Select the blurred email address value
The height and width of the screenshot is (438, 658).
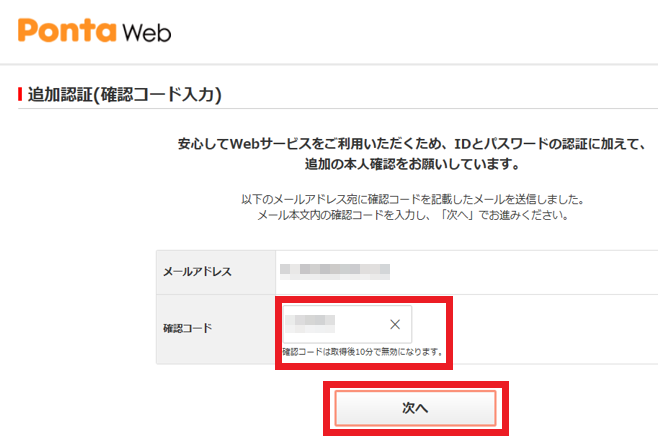point(335,271)
